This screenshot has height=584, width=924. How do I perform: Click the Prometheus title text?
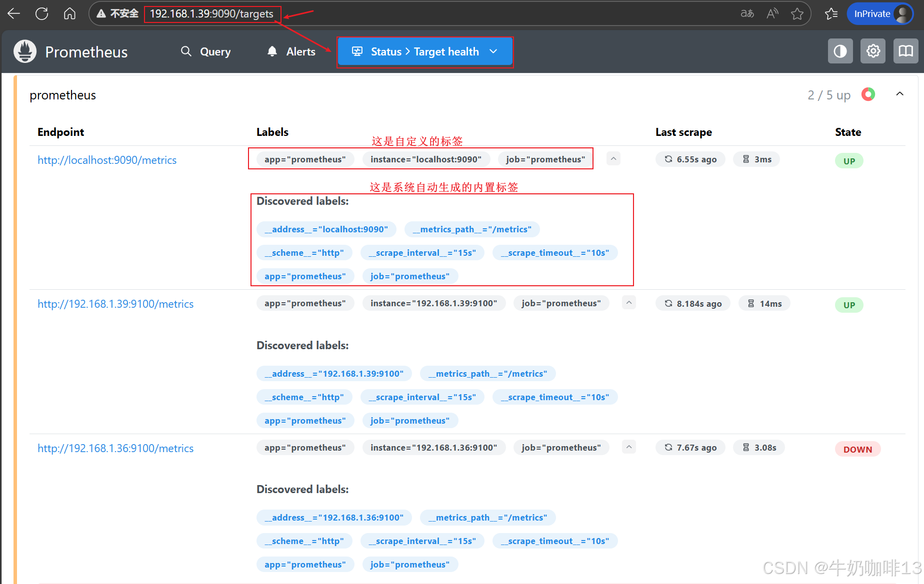pos(86,52)
